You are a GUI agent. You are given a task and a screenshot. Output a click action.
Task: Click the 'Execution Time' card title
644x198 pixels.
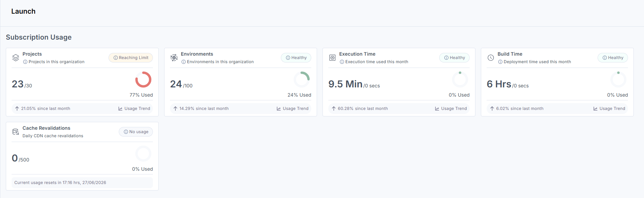click(357, 54)
